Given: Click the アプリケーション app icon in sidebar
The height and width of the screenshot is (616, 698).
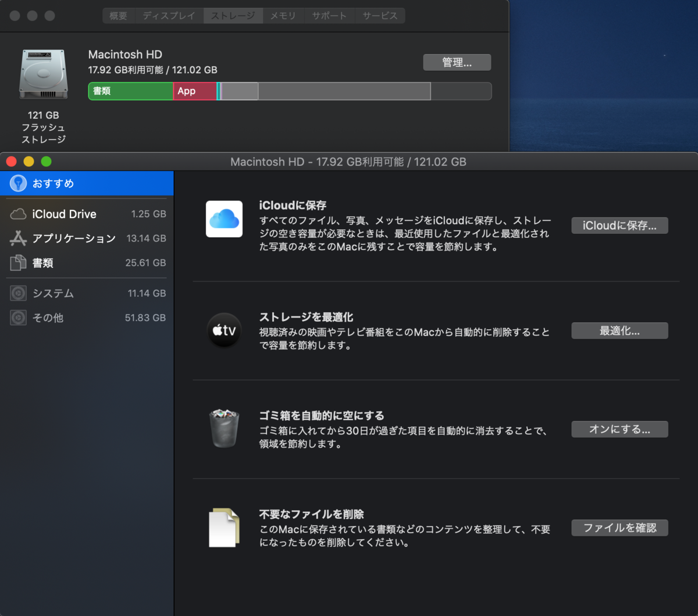Looking at the screenshot, I should pyautogui.click(x=18, y=238).
